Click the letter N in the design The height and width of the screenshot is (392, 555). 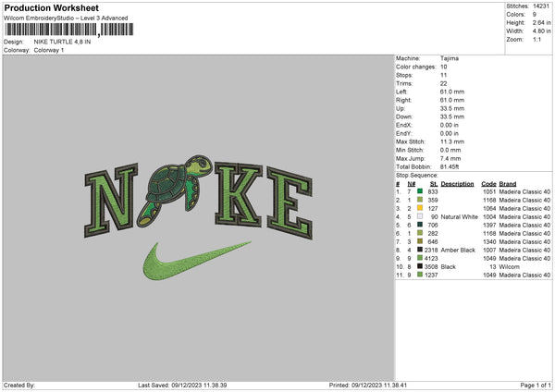pyautogui.click(x=111, y=200)
